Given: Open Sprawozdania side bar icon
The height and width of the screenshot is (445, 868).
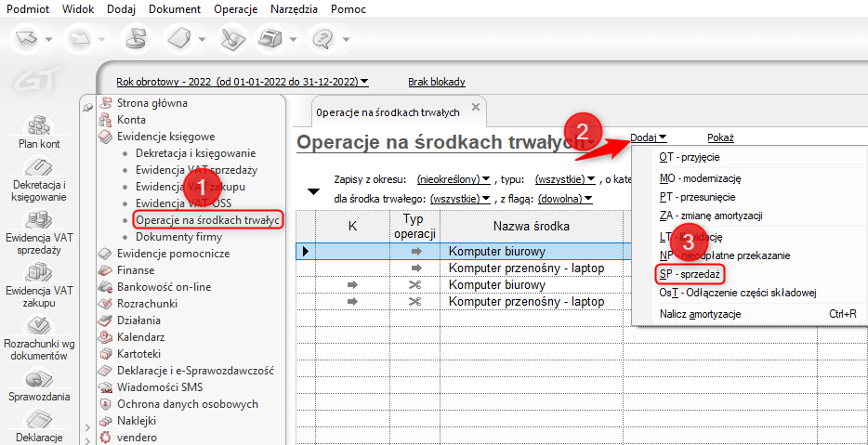Looking at the screenshot, I should coord(39,385).
